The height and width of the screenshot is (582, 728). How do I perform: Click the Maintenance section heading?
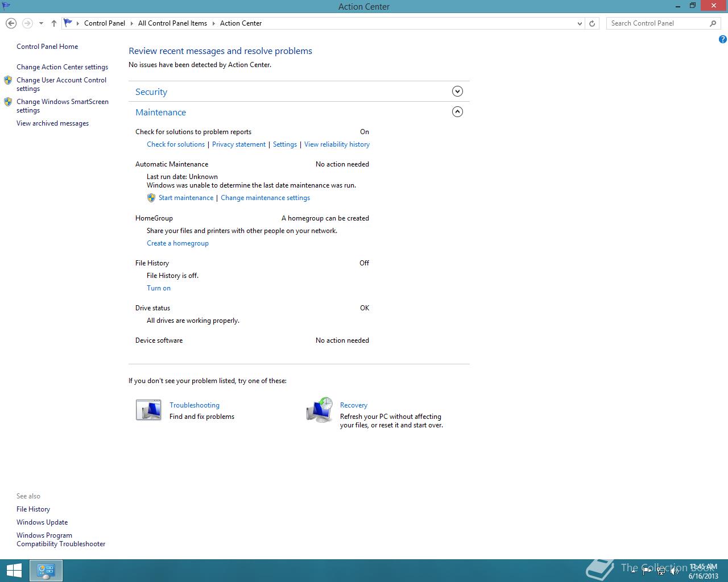(x=160, y=113)
